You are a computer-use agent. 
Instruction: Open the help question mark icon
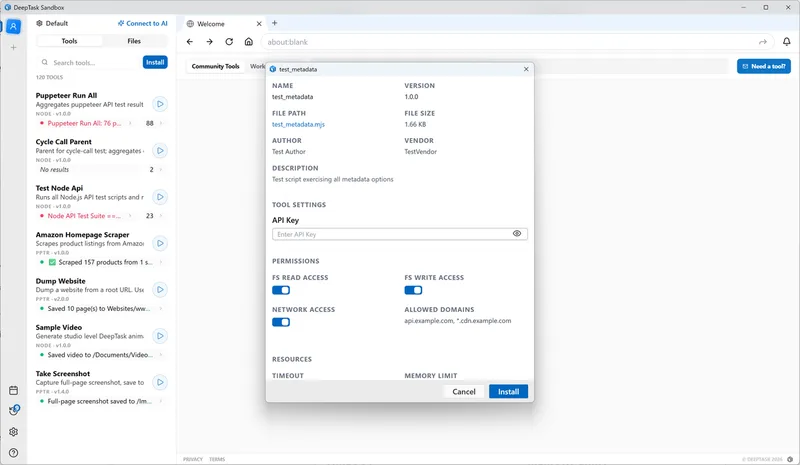[14, 452]
